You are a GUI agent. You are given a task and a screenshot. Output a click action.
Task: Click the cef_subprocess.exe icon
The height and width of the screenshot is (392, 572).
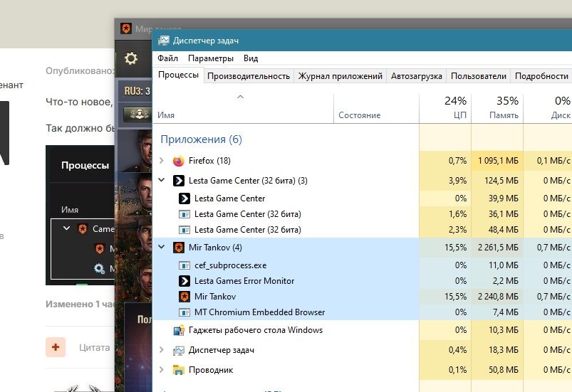(184, 265)
